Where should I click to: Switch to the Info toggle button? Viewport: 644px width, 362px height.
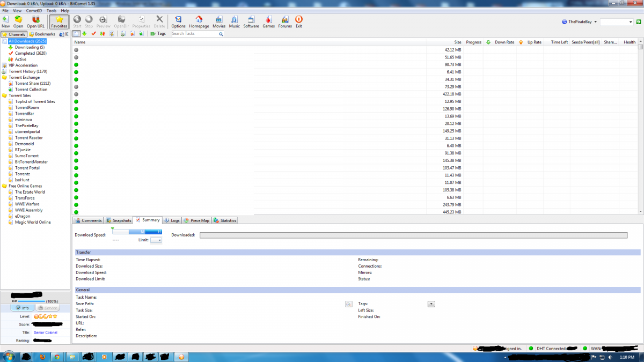coord(22,308)
